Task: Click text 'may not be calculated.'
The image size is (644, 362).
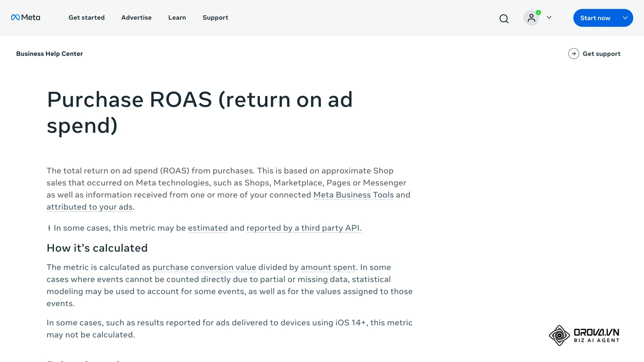Action: (x=91, y=335)
